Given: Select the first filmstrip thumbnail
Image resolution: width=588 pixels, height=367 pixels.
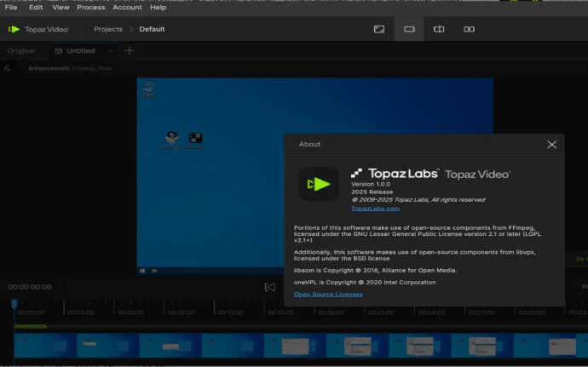Looking at the screenshot, I should (x=45, y=345).
